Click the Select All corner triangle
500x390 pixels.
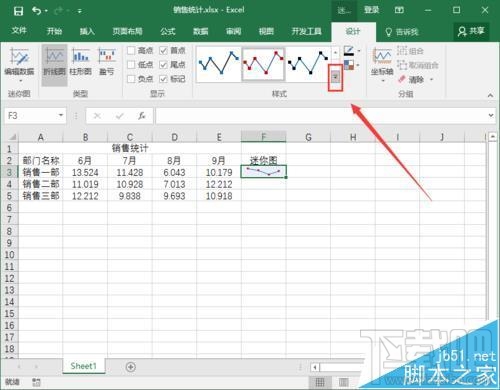tap(12, 137)
